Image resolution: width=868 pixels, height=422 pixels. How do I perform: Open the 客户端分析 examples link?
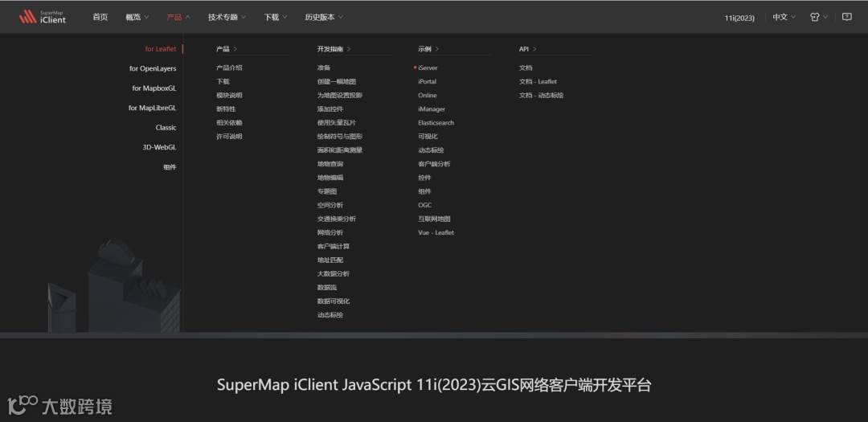434,164
